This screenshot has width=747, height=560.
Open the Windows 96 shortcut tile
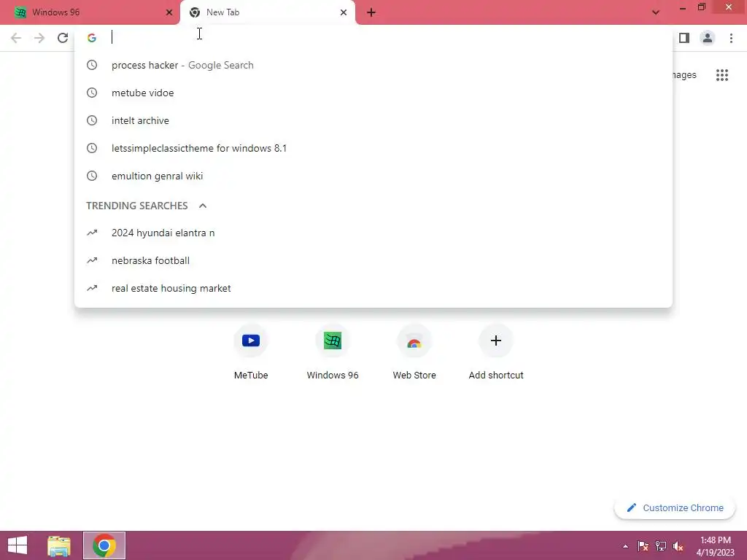pyautogui.click(x=333, y=352)
